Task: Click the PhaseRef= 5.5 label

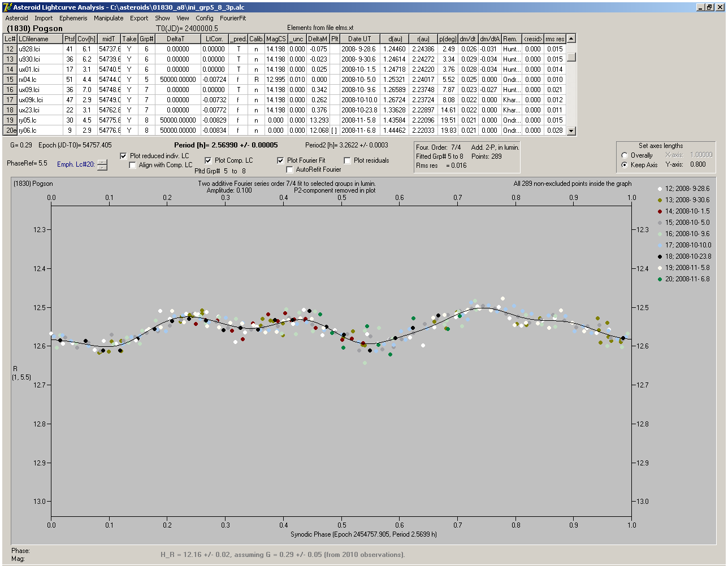Action: [x=27, y=163]
